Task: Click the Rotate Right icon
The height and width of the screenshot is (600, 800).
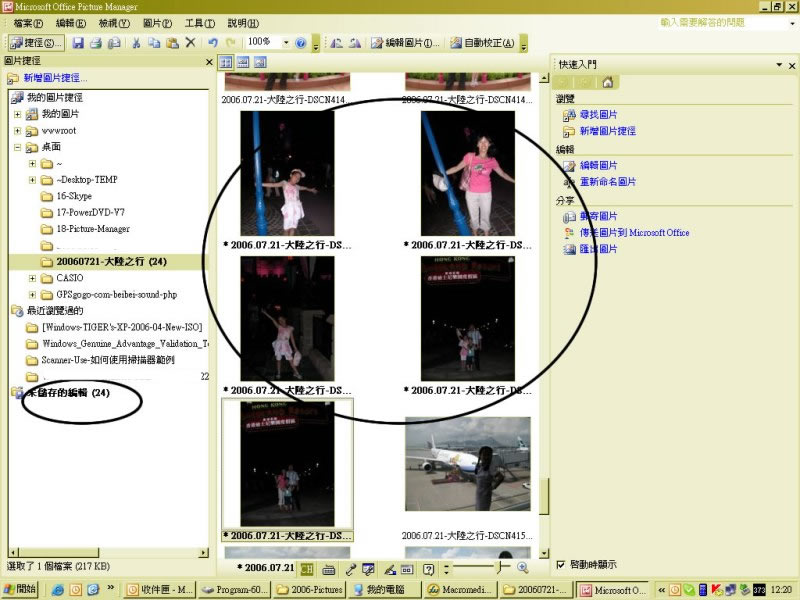Action: coord(355,43)
